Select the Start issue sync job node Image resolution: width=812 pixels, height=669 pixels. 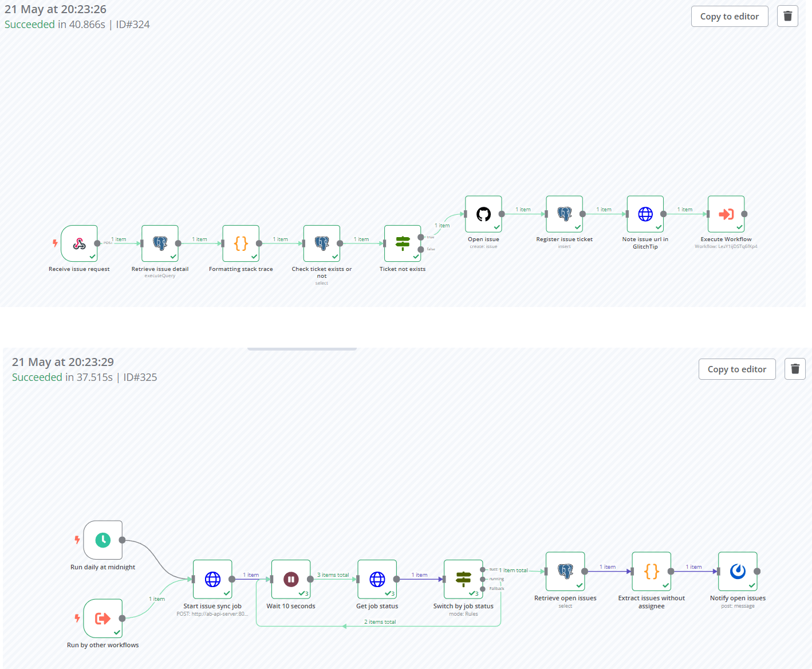(212, 579)
